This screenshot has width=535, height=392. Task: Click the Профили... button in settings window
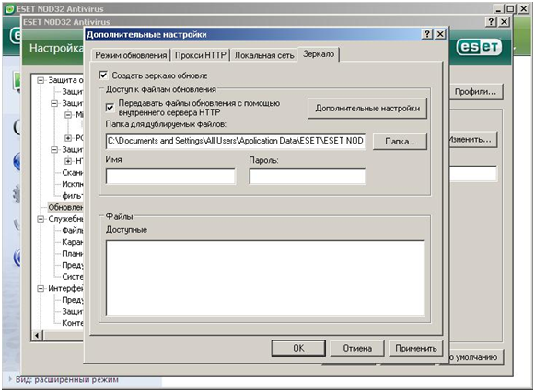point(475,92)
